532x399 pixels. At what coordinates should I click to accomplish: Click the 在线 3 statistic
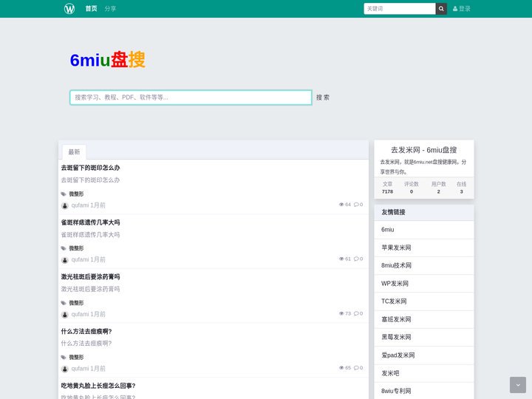[x=461, y=187]
